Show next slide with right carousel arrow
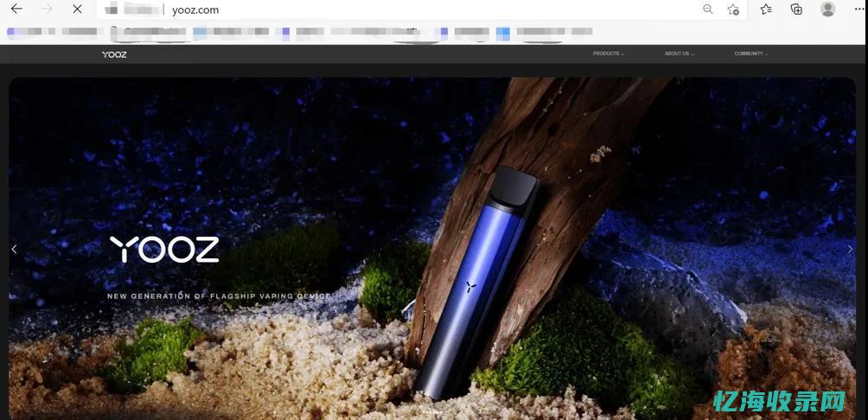The image size is (868, 420). (x=851, y=249)
